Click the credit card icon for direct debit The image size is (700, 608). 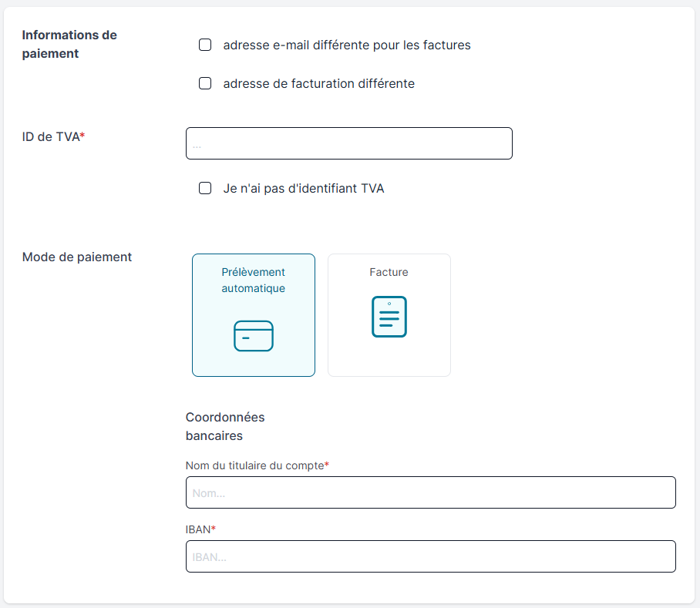click(x=254, y=336)
